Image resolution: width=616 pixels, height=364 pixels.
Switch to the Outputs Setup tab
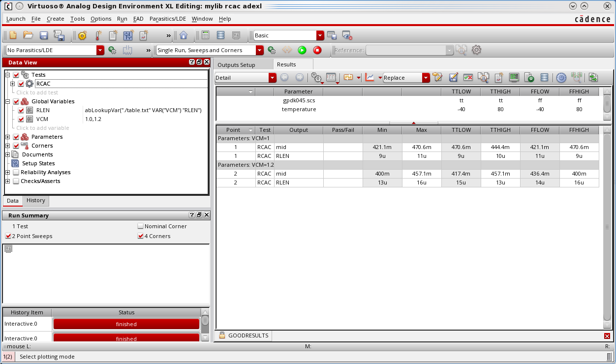[236, 64]
